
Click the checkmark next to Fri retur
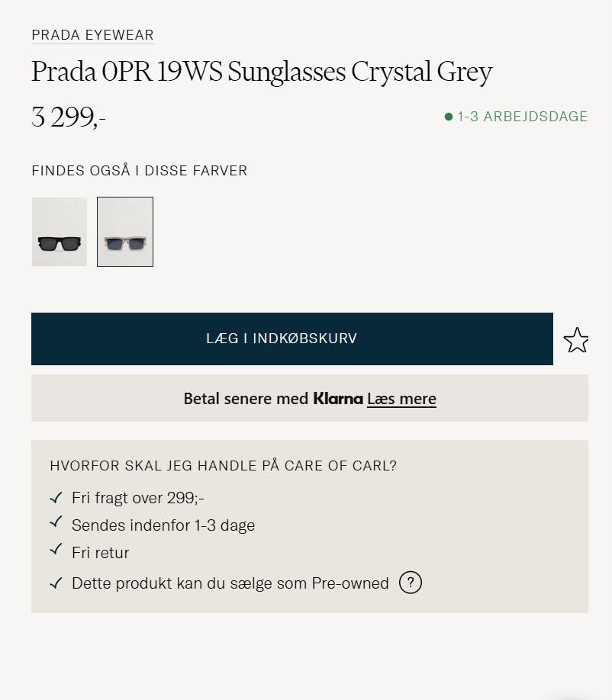[55, 550]
